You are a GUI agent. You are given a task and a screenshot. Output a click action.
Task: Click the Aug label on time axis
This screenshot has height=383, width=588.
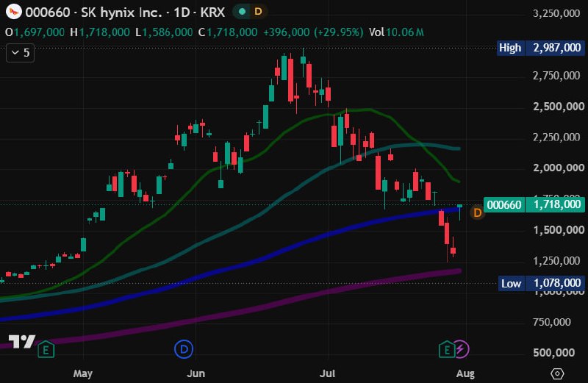[x=465, y=373]
